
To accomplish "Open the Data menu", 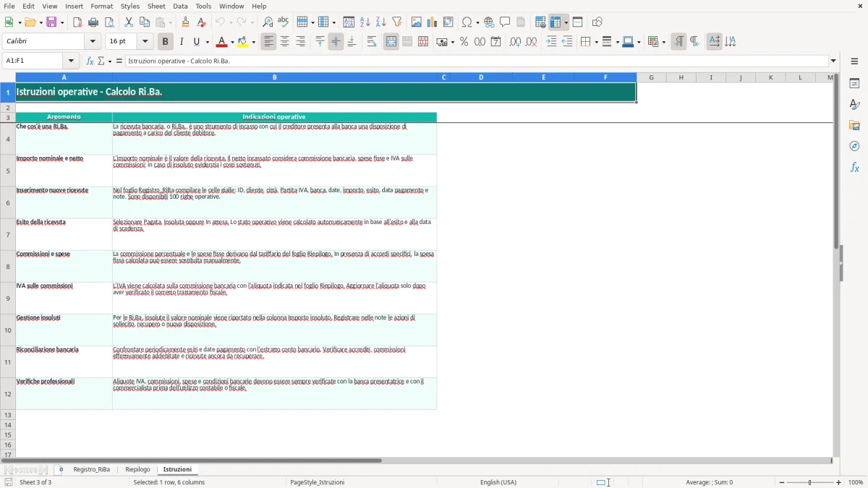I will (x=180, y=6).
